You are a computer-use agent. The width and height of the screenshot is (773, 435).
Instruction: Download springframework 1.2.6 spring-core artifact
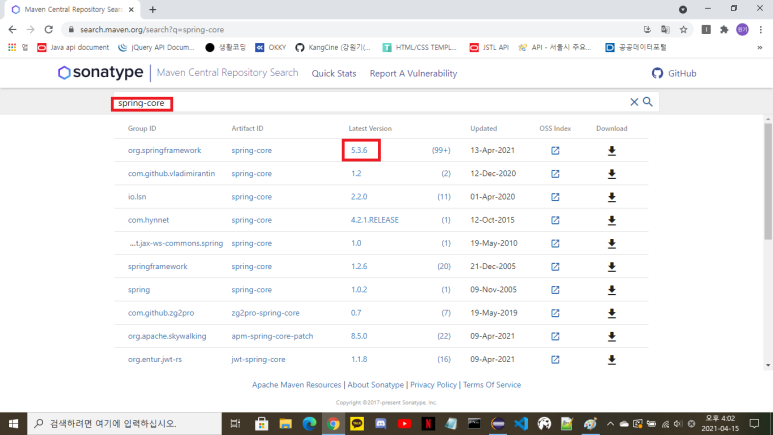click(611, 267)
